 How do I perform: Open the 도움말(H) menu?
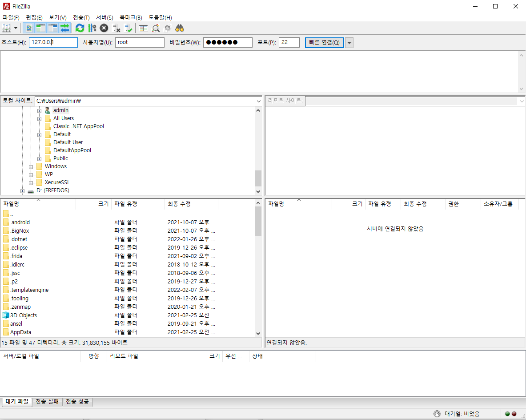(161, 17)
